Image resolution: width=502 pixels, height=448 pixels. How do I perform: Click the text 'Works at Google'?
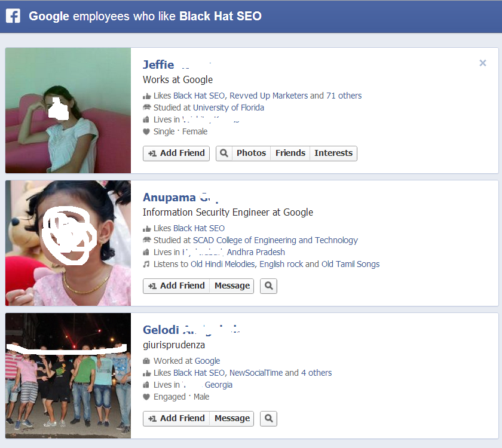[177, 79]
